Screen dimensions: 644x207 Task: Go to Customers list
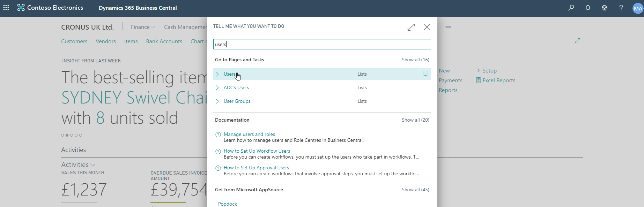point(74,41)
